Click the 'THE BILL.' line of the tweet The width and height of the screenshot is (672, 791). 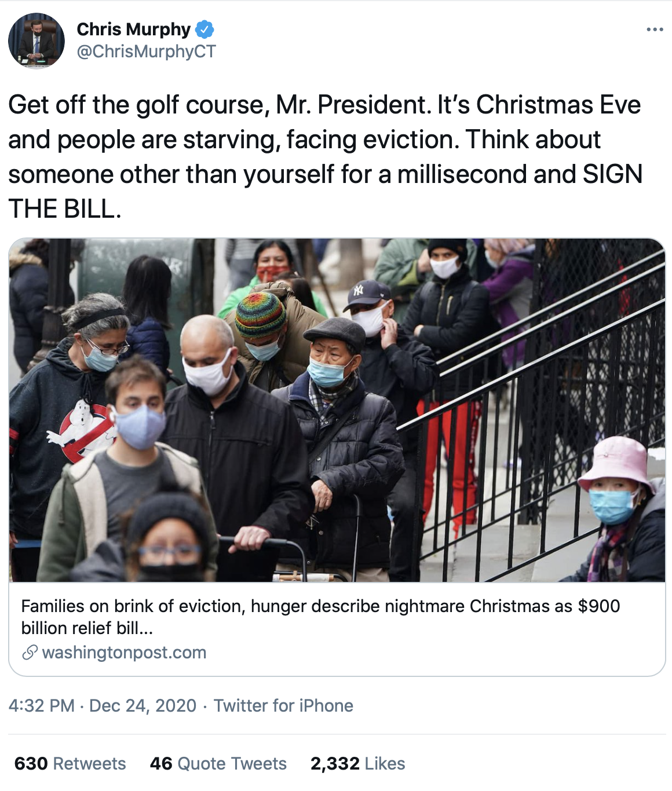[65, 209]
